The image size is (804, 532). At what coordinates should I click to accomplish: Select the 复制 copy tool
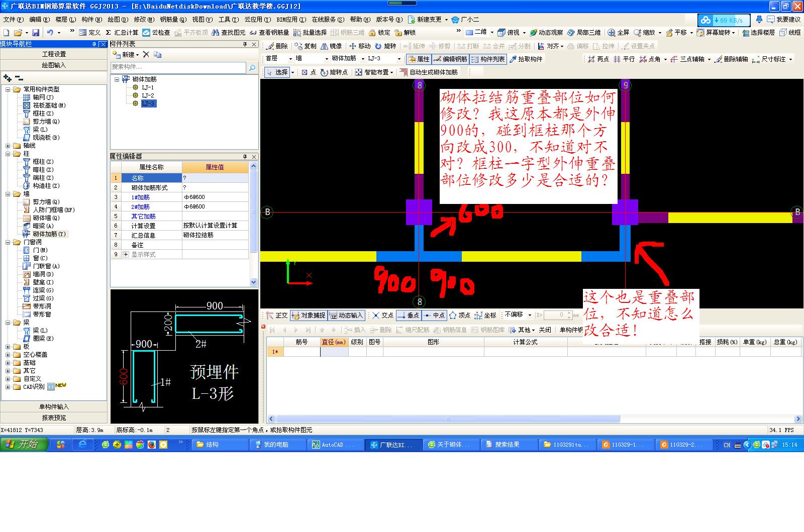pyautogui.click(x=306, y=46)
